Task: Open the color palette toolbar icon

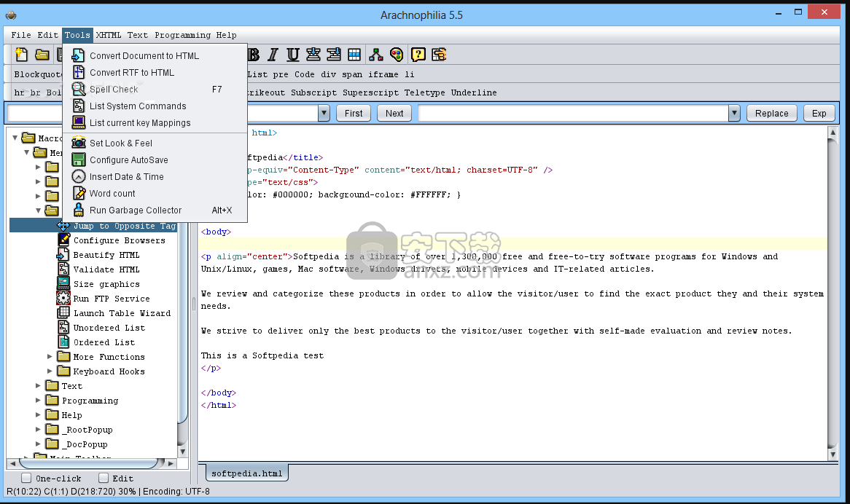Action: tap(397, 55)
